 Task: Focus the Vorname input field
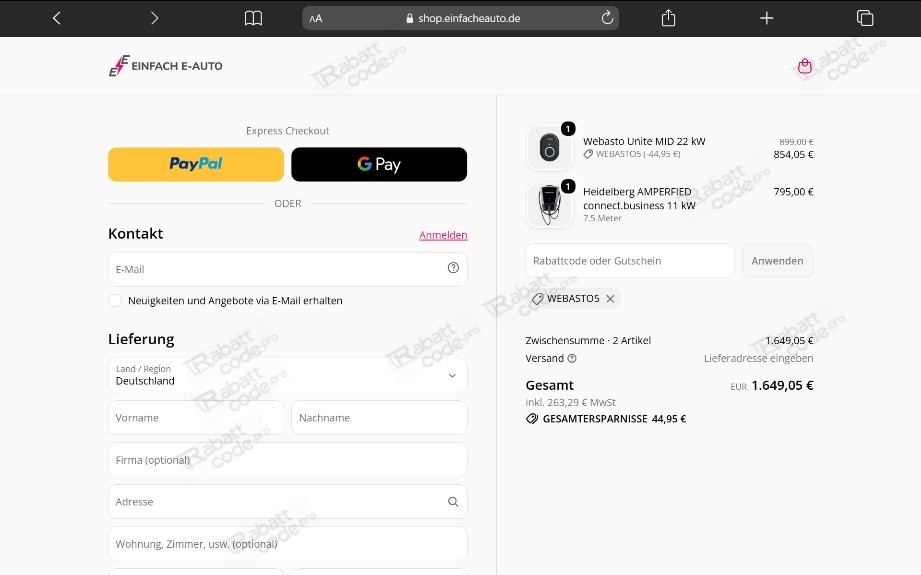coord(196,418)
